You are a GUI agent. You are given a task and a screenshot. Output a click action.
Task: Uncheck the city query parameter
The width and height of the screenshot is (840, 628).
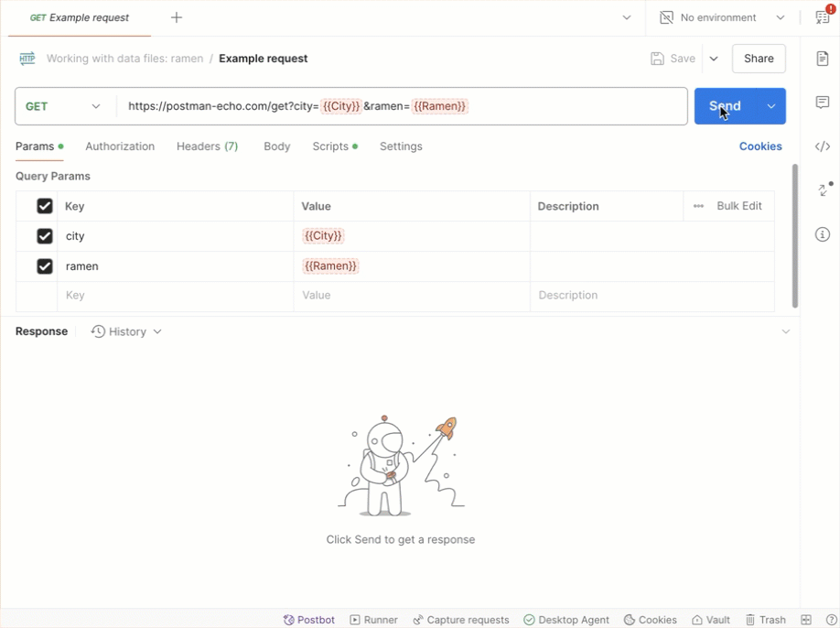43,235
